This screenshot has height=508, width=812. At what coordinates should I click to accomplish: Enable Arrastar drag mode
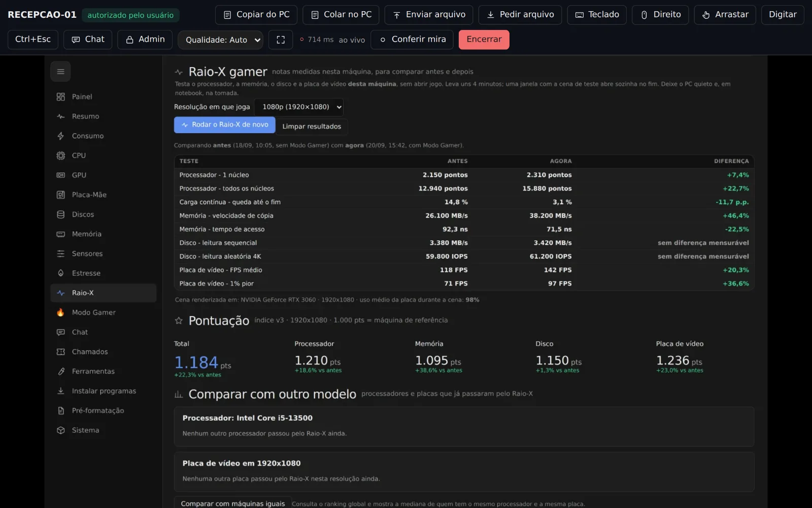click(725, 15)
